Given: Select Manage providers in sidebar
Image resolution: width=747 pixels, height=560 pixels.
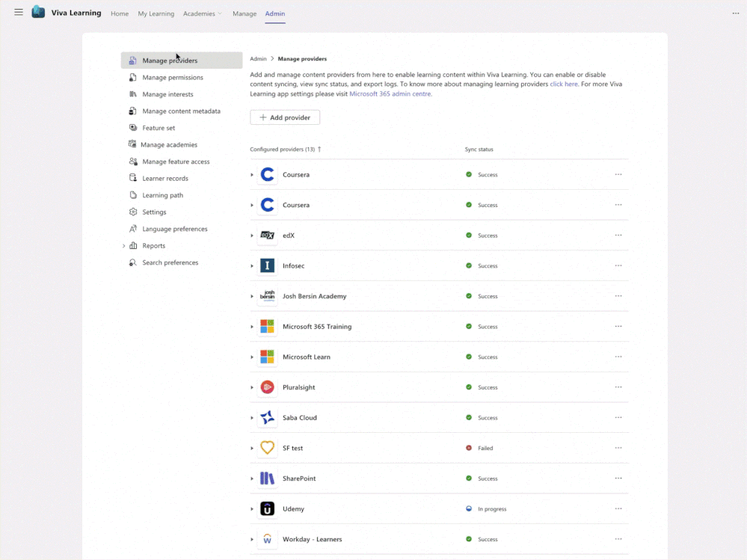Looking at the screenshot, I should [x=182, y=61].
